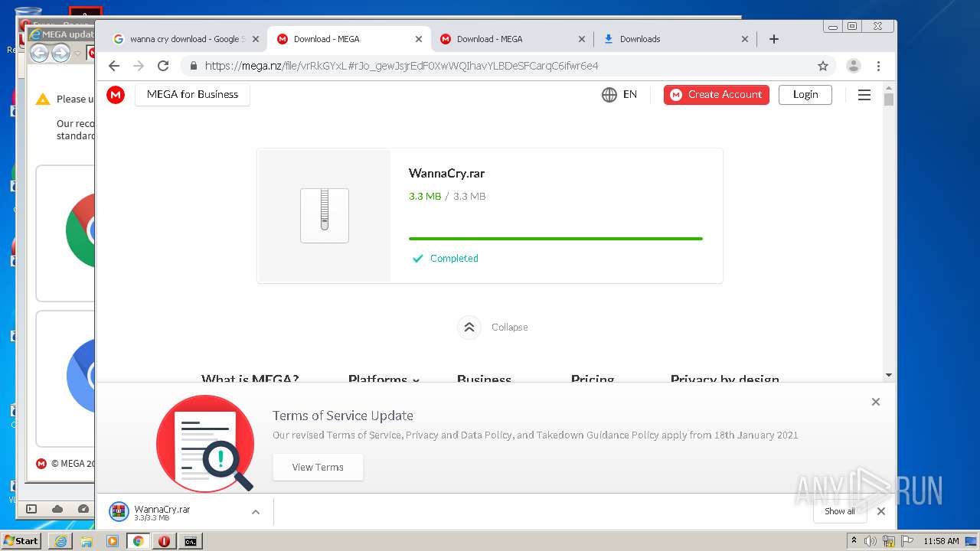Click the page scrollbar down arrow

pyautogui.click(x=889, y=375)
